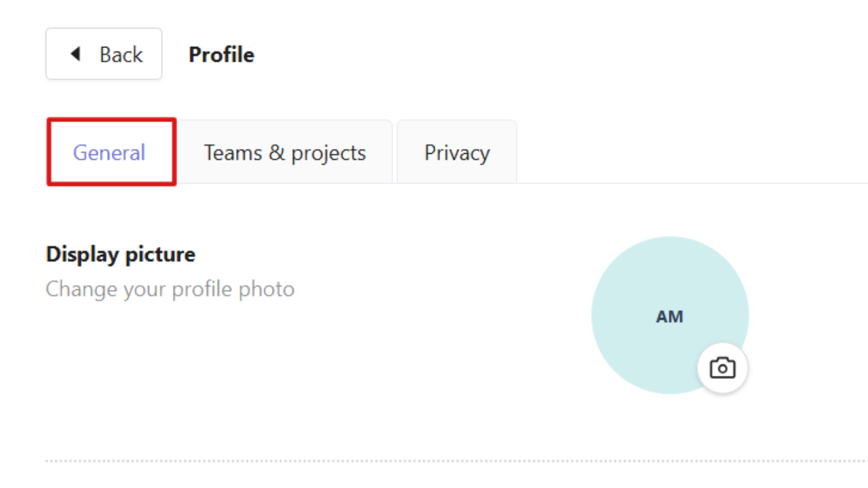Click the word Back in the button

point(121,54)
